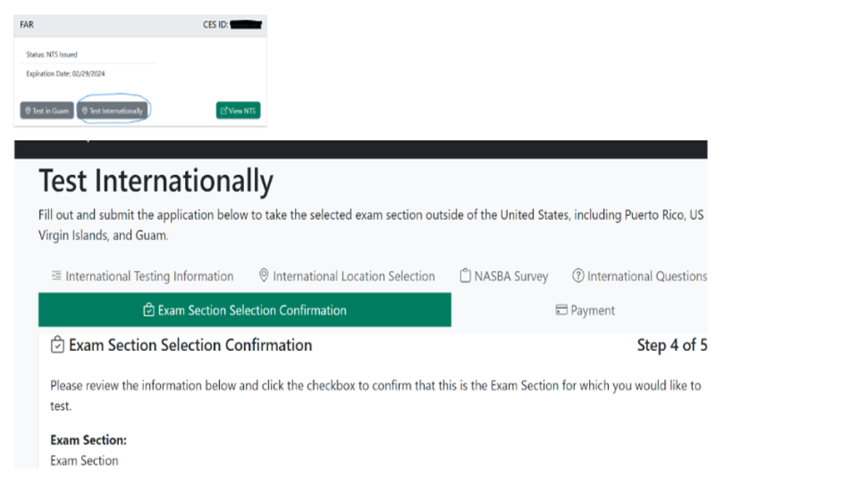Click the Step 4 of 5 indicator

click(x=671, y=345)
